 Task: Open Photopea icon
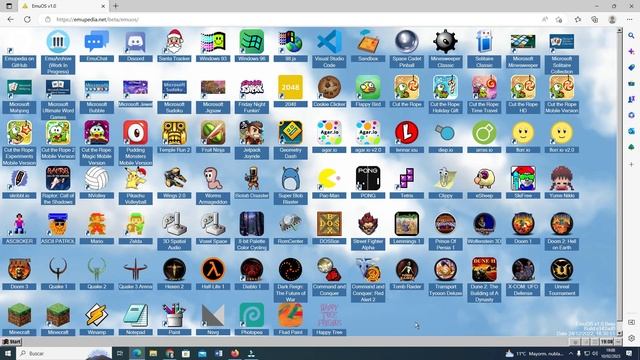coord(252,315)
